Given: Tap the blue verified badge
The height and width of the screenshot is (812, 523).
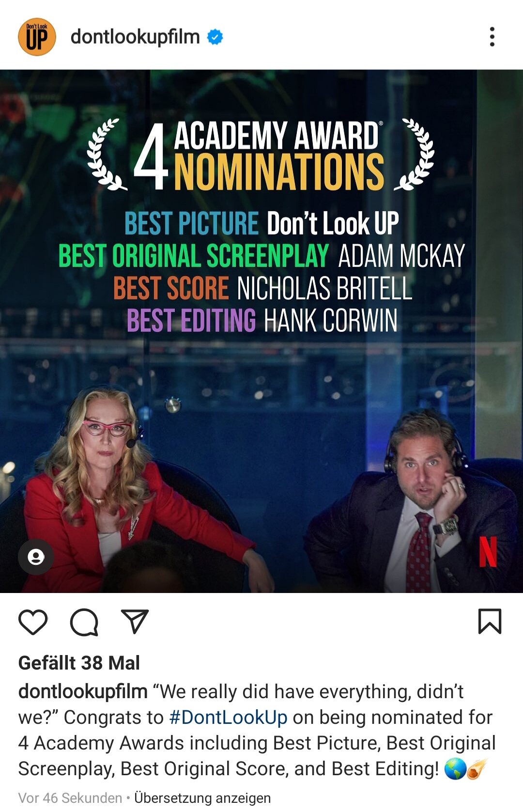Looking at the screenshot, I should 215,37.
